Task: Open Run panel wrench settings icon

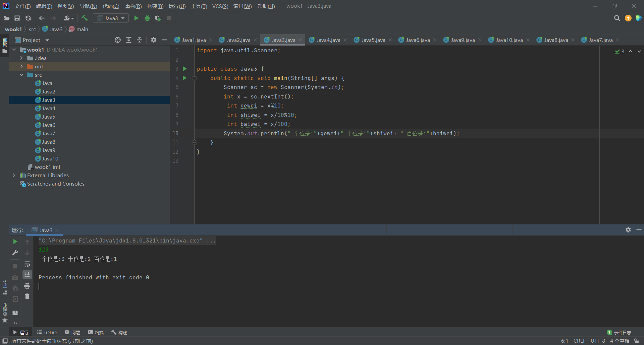Action: (15, 253)
